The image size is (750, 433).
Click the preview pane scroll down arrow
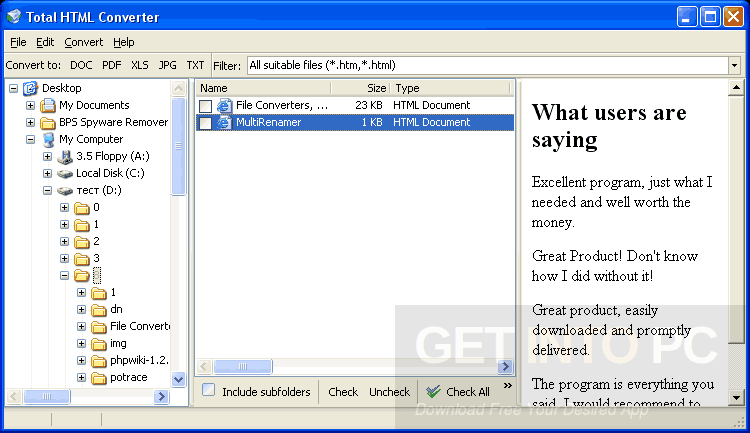pos(736,397)
